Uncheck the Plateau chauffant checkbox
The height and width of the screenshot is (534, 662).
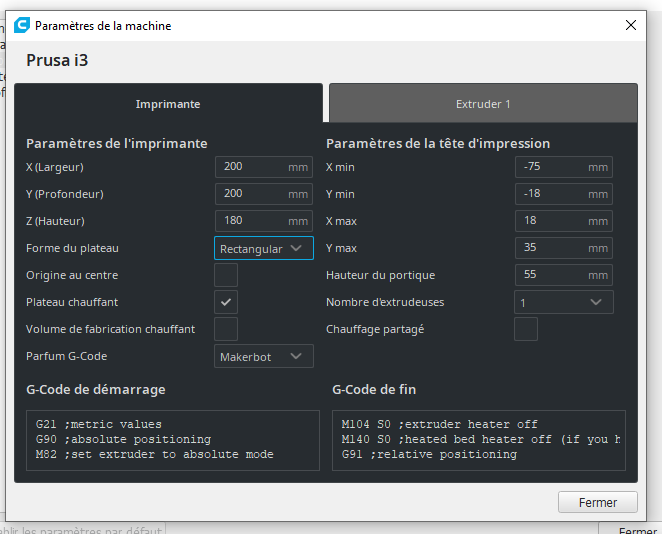click(226, 302)
